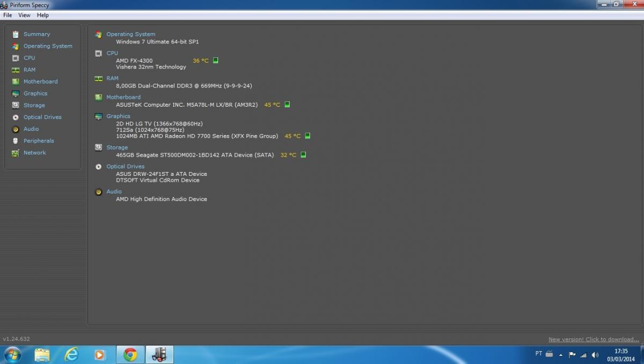This screenshot has height=364, width=644.
Task: Open Windows Media Player from the taskbar
Action: (100, 355)
